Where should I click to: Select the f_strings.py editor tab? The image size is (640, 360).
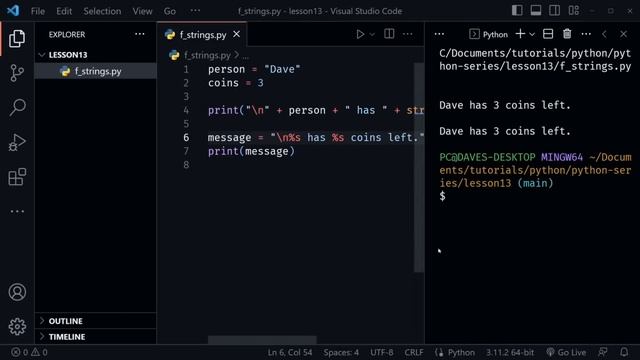(x=202, y=35)
